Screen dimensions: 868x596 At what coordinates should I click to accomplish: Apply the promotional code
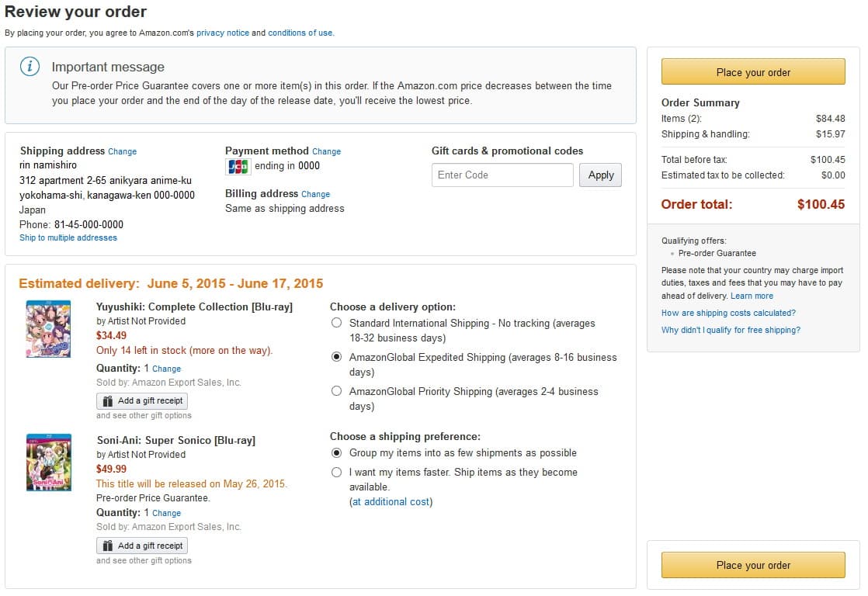(x=601, y=175)
